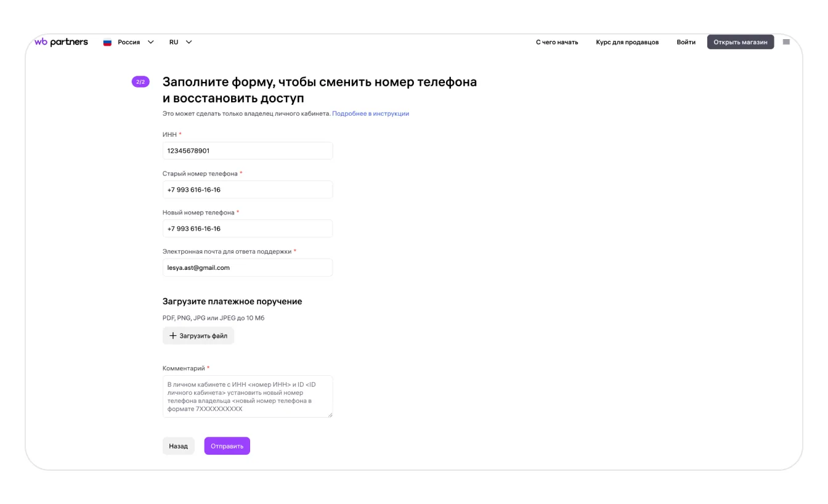
Task: Open the RU language dropdown
Action: [x=181, y=43]
